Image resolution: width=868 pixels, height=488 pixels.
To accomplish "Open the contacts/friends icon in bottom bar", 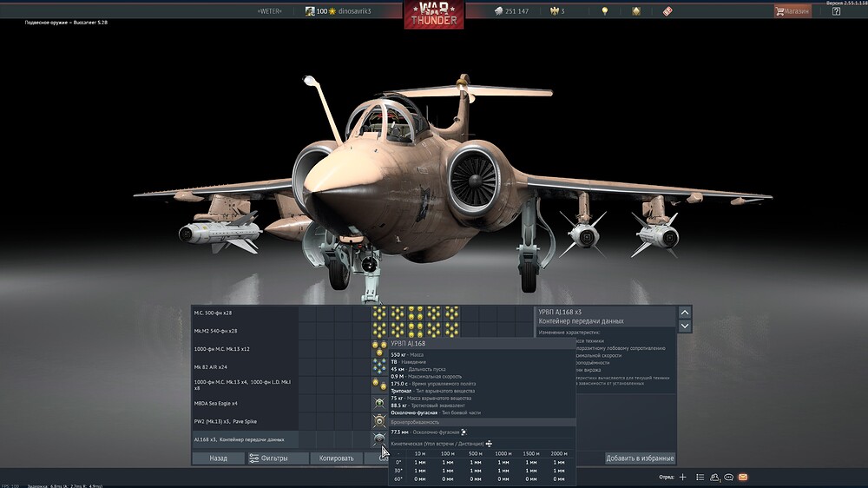I will pos(714,477).
